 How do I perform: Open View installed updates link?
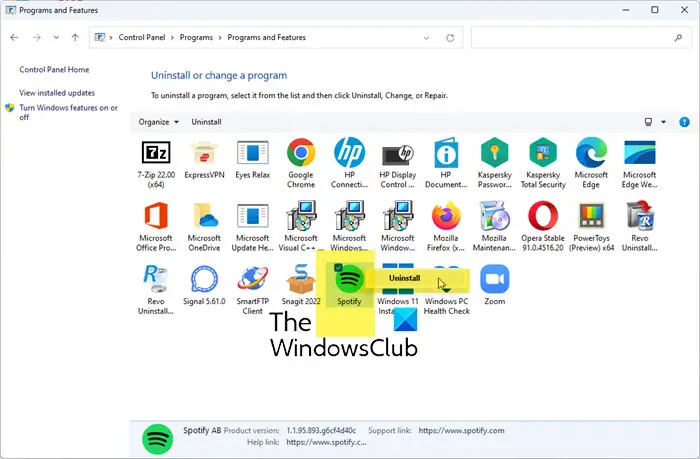click(57, 93)
